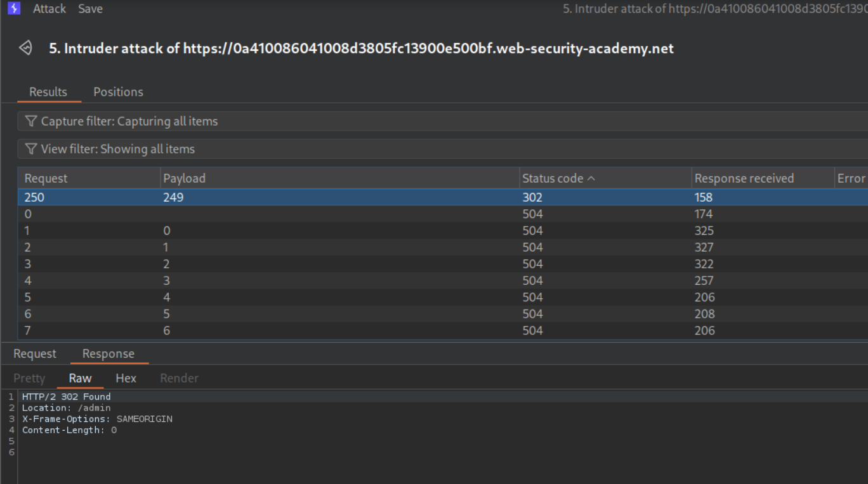Sort results by Response received column
Viewport: 868px width, 484px height.
744,178
